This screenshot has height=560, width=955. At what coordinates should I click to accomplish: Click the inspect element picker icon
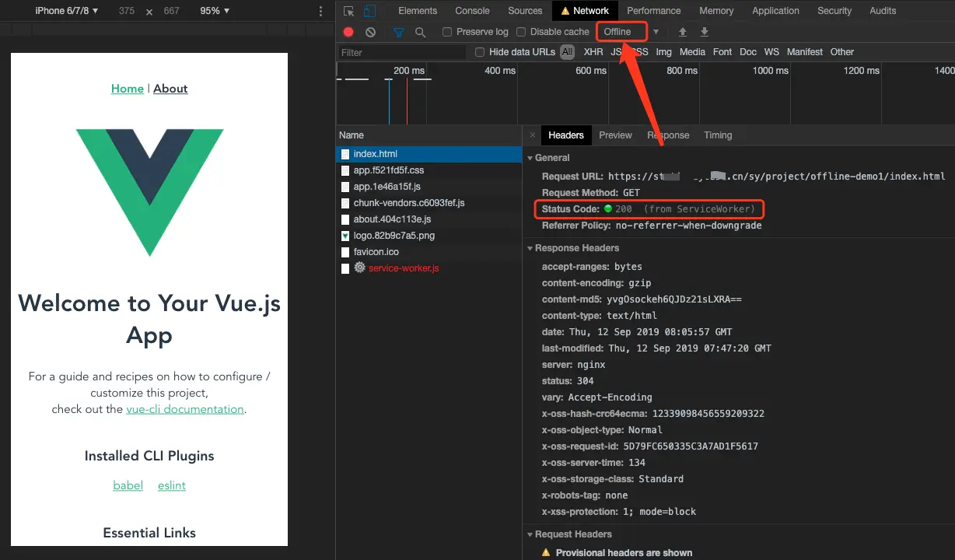click(x=348, y=11)
